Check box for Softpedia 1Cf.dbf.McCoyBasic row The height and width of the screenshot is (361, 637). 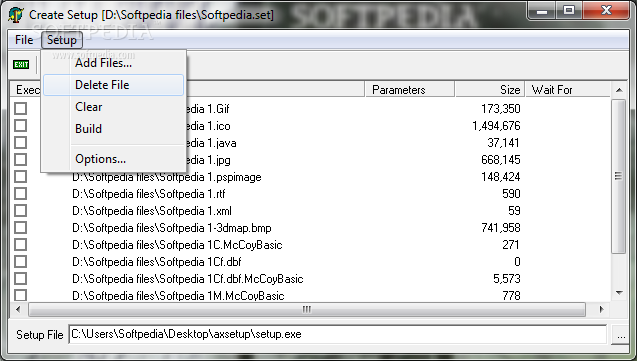click(20, 279)
